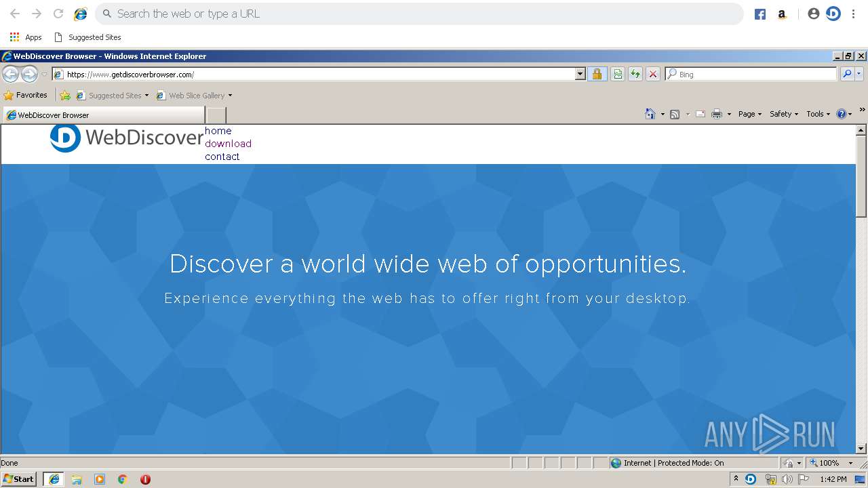Refresh the page with green arrows icon

click(x=635, y=74)
